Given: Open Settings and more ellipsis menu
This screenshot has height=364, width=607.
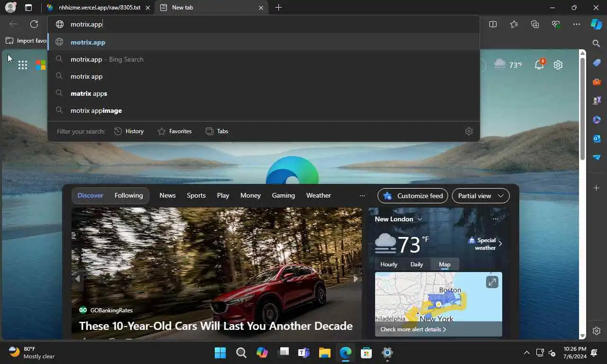Looking at the screenshot, I should click(x=577, y=24).
